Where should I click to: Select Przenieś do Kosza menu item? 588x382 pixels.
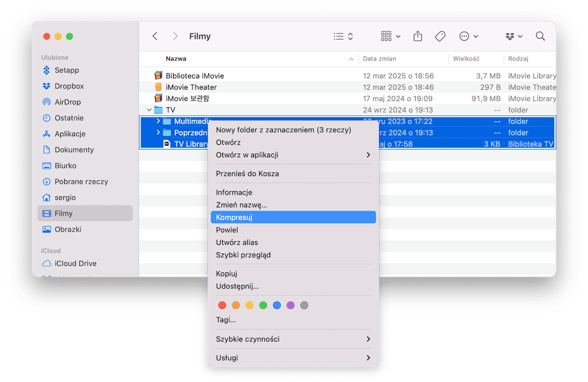247,173
